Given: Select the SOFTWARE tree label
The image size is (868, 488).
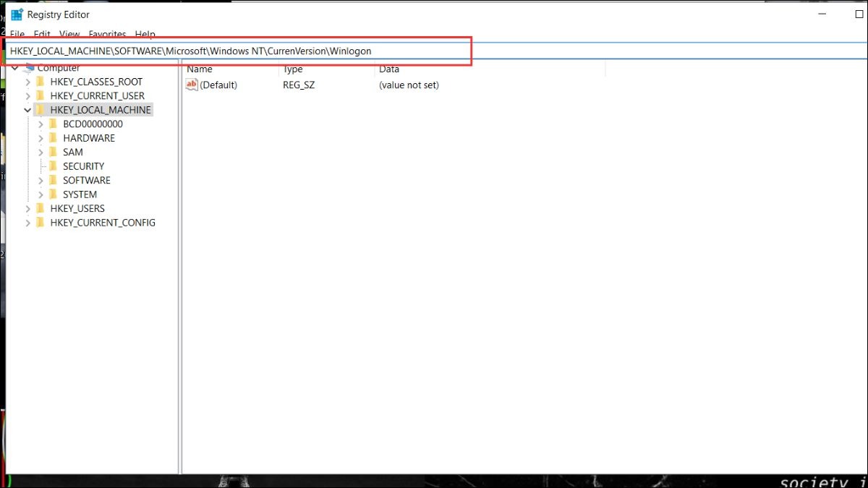Looking at the screenshot, I should click(x=86, y=180).
